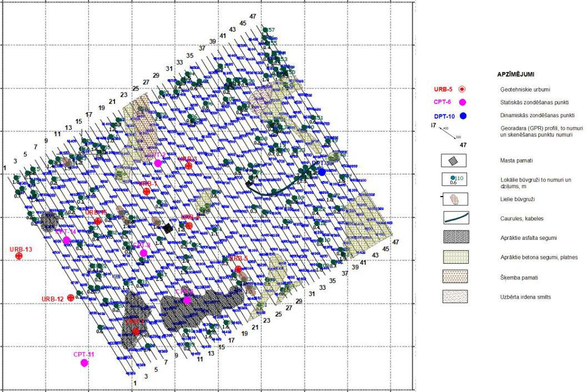Screen dimensions: 587x392
Task: Select the Apraktie betona segumi swatch
Action: pyautogui.click(x=455, y=257)
